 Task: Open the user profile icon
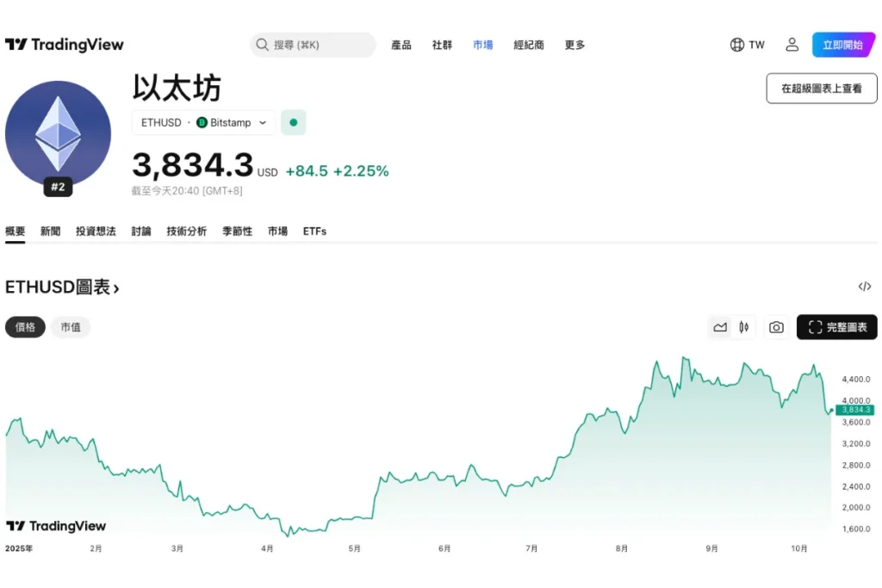tap(792, 45)
